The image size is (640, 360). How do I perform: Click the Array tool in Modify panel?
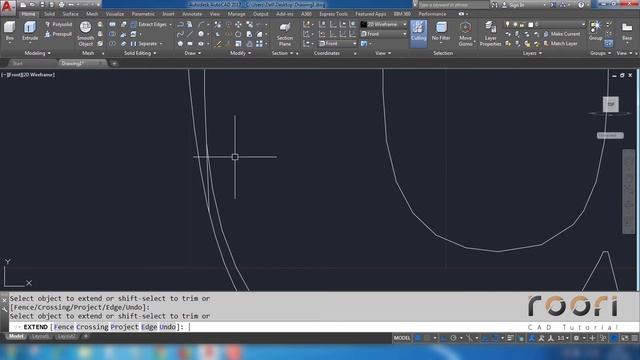(259, 44)
